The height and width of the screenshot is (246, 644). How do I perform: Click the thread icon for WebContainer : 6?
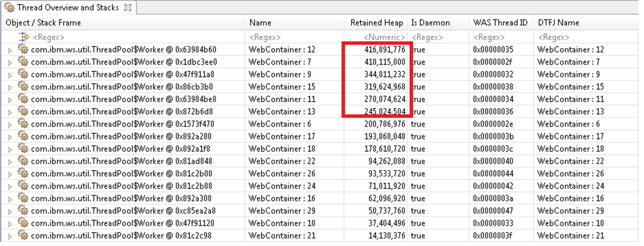tap(23, 124)
